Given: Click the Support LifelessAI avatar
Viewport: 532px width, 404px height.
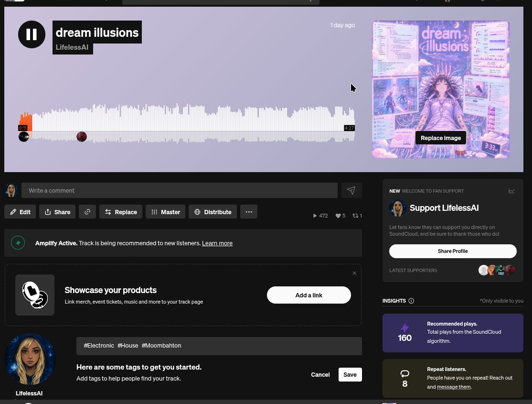Looking at the screenshot, I should 398,208.
